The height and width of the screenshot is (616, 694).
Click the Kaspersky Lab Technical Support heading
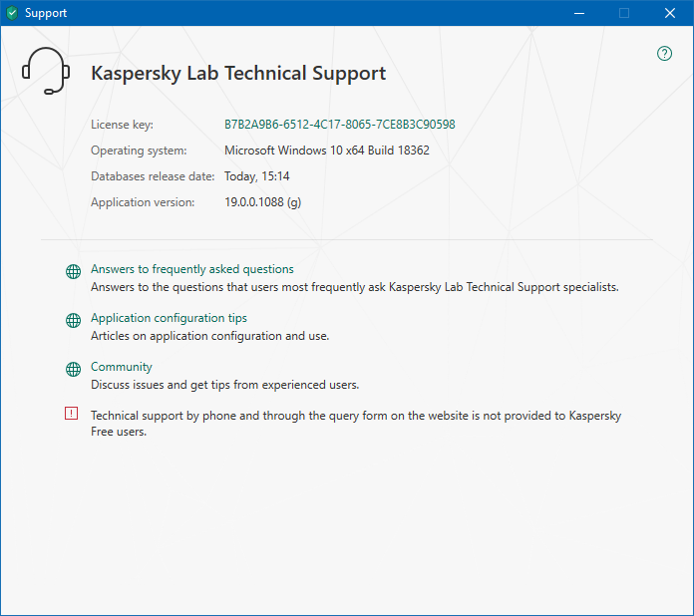pos(238,74)
